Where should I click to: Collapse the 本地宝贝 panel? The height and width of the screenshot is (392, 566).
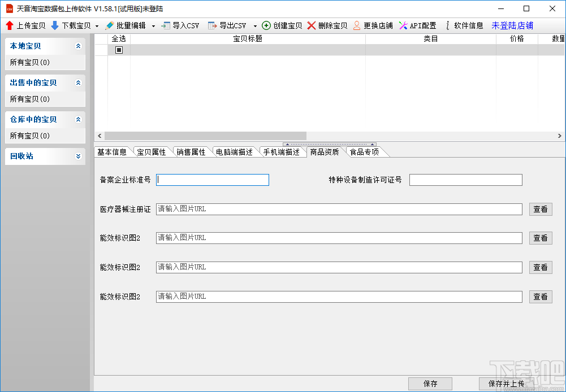(78, 46)
